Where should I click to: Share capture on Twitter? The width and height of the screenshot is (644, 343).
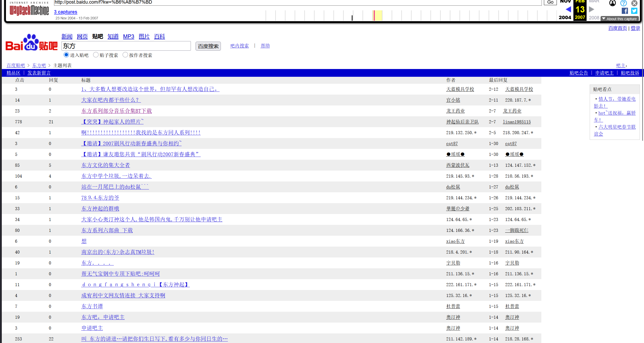tap(634, 11)
